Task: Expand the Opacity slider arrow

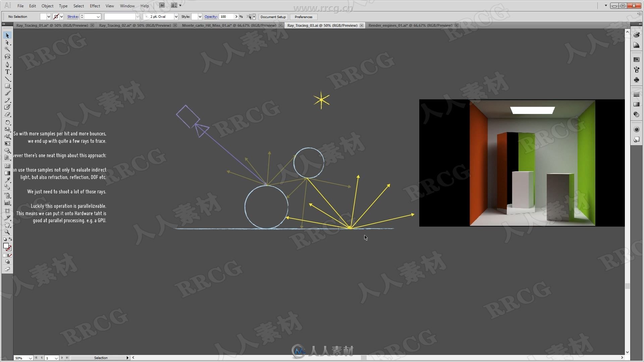Action: tap(236, 17)
